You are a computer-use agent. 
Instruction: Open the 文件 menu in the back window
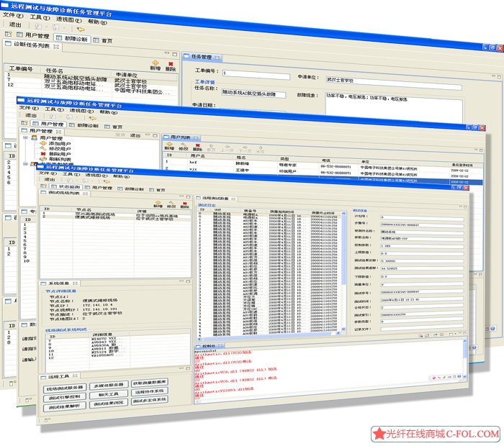(x=13, y=15)
